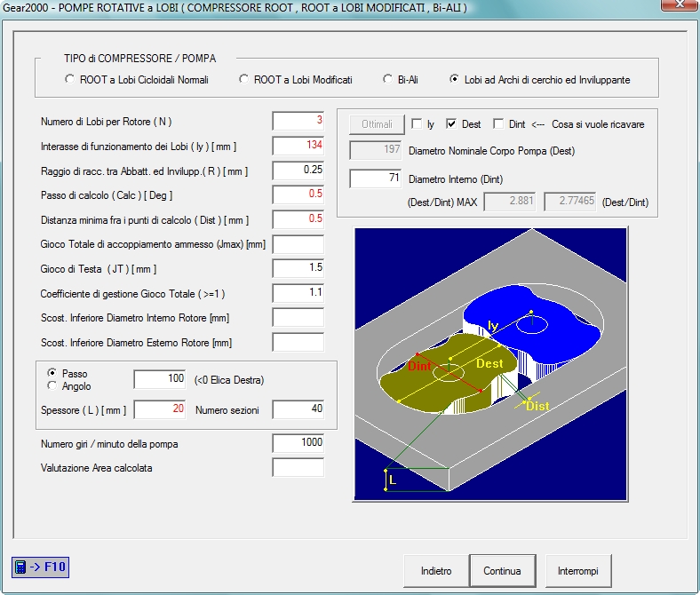
Task: Click Scost. Inferiore Diametro Esterno Rotore field
Action: click(x=298, y=343)
